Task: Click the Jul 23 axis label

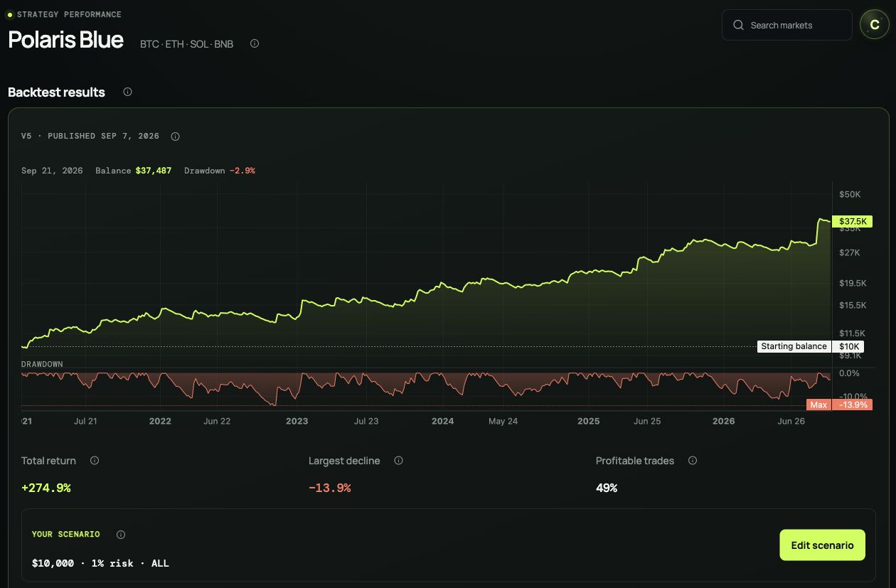Action: coord(366,421)
